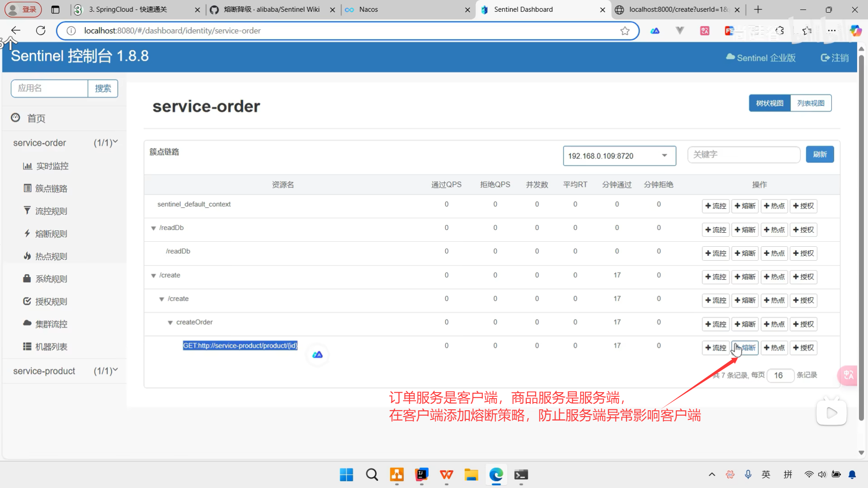Open 系统规则 lock icon entry
Viewport: 868px width, 488px height.
coord(27,279)
